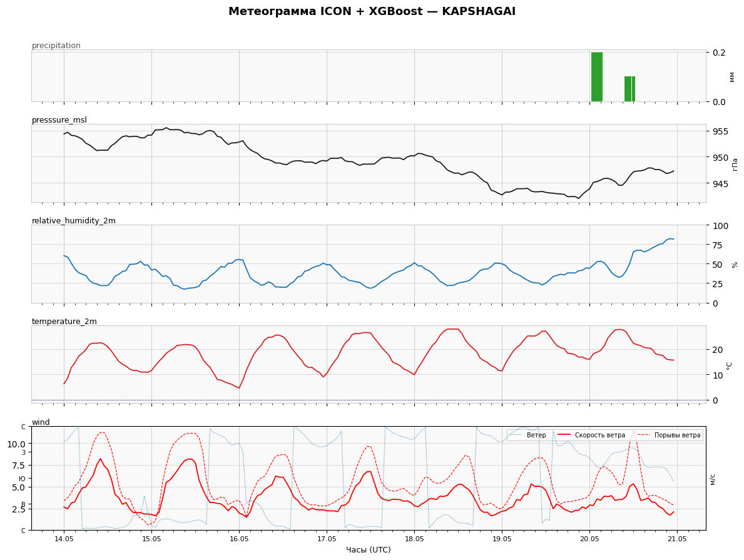Toggle 'Скорость ветра' legend entry
Viewport: 744px width, 560px height.
[592, 435]
